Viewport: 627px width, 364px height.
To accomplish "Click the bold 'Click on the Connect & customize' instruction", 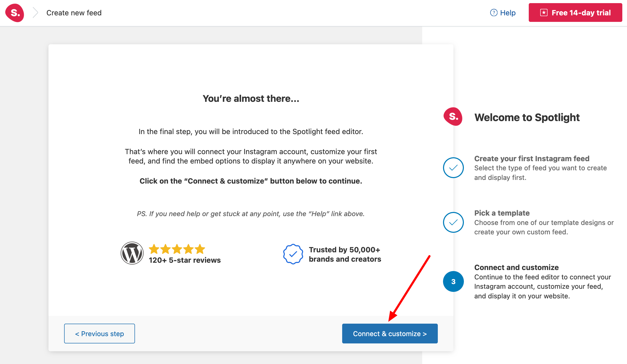I will (251, 181).
